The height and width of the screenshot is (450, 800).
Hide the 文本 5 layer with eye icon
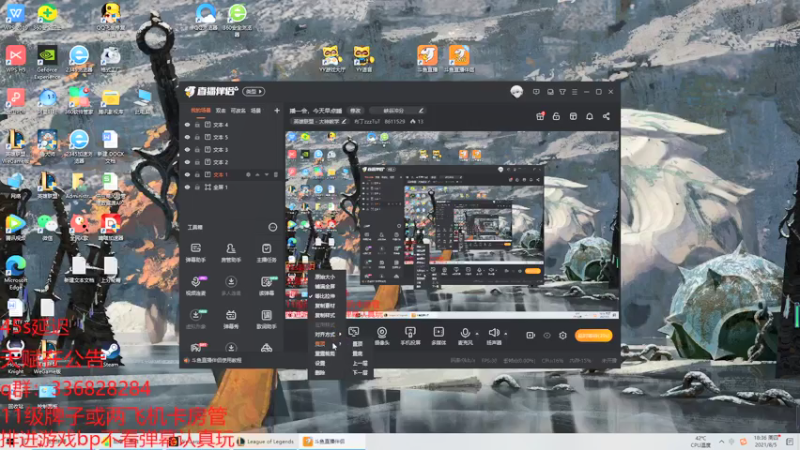coord(187,137)
